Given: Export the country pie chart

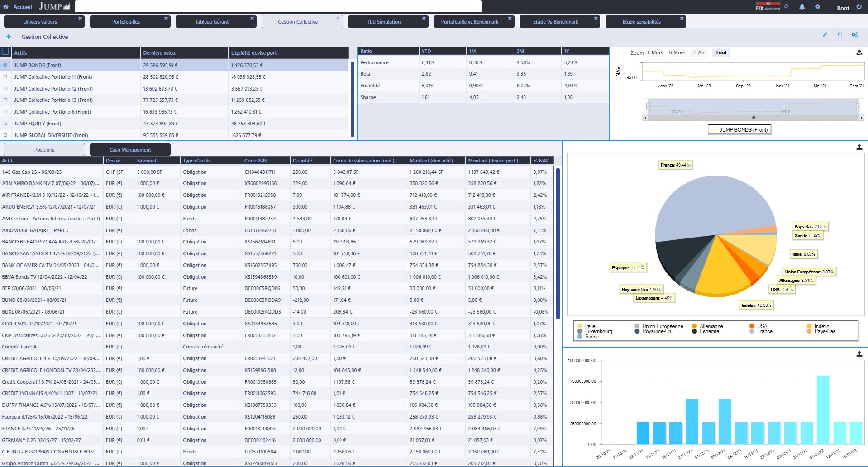Looking at the screenshot, I should point(859,147).
